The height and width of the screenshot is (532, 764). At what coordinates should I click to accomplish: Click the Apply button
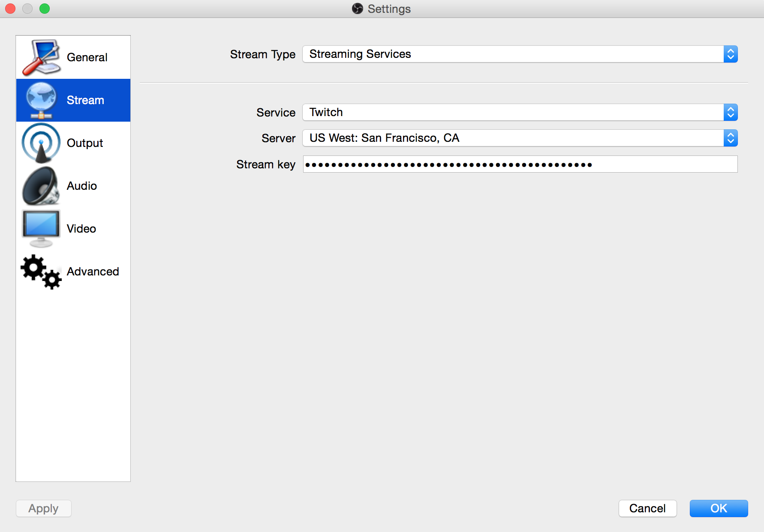44,508
